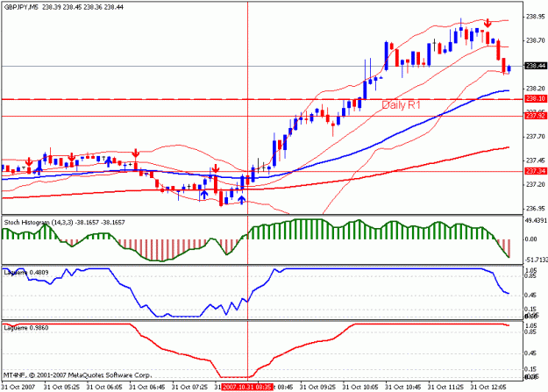548x392 pixels.
Task: Click 237.20 on the price scale
Action: (x=535, y=185)
